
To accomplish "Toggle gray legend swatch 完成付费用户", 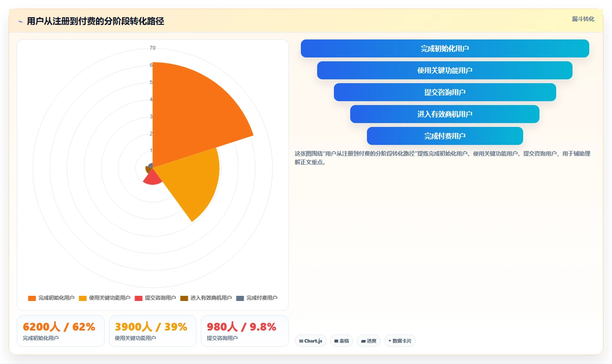I will coord(240,298).
